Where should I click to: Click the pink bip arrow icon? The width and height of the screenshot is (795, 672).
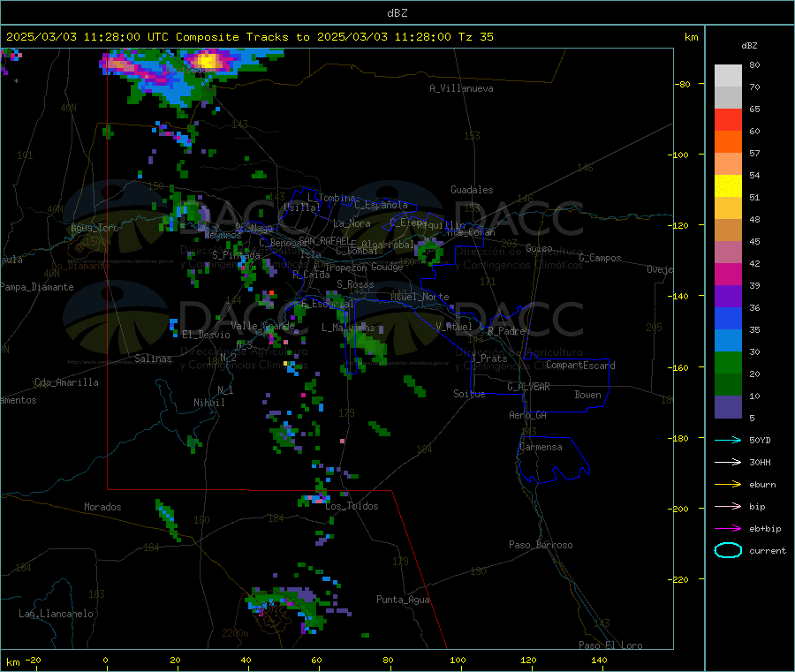point(728,506)
